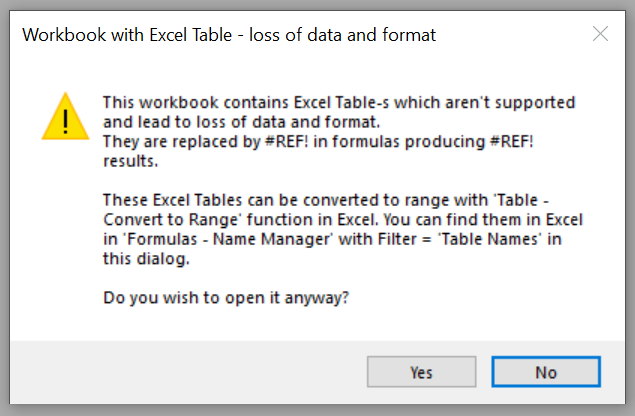Image resolution: width=635 pixels, height=416 pixels.
Task: Click the exclamation mark inside the warning icon
Action: tap(66, 120)
